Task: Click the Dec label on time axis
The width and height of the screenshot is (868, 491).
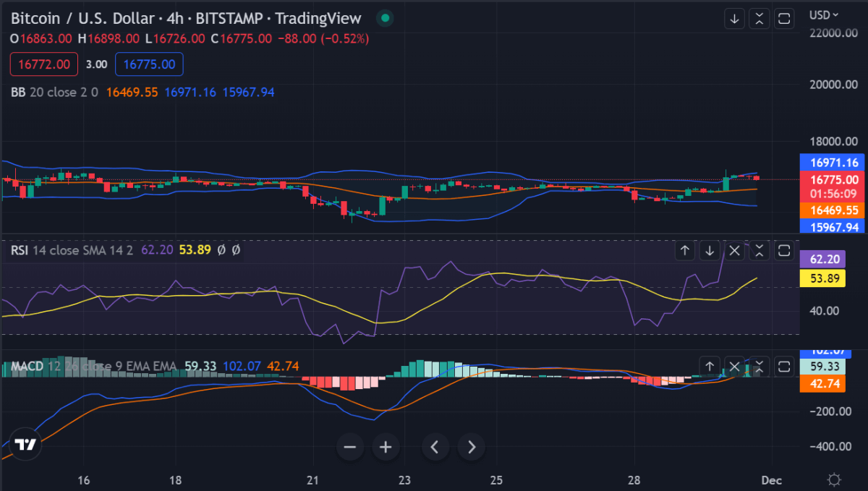Action: click(x=771, y=480)
